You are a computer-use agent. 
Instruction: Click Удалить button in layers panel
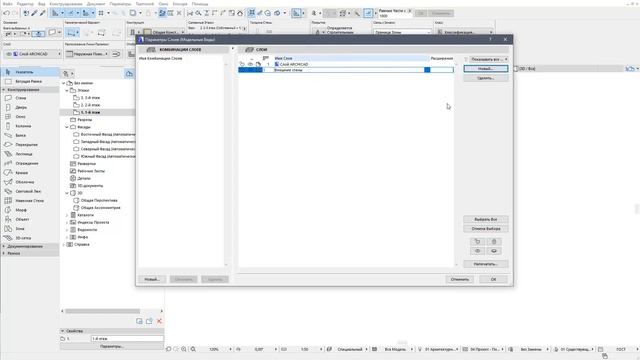486,78
